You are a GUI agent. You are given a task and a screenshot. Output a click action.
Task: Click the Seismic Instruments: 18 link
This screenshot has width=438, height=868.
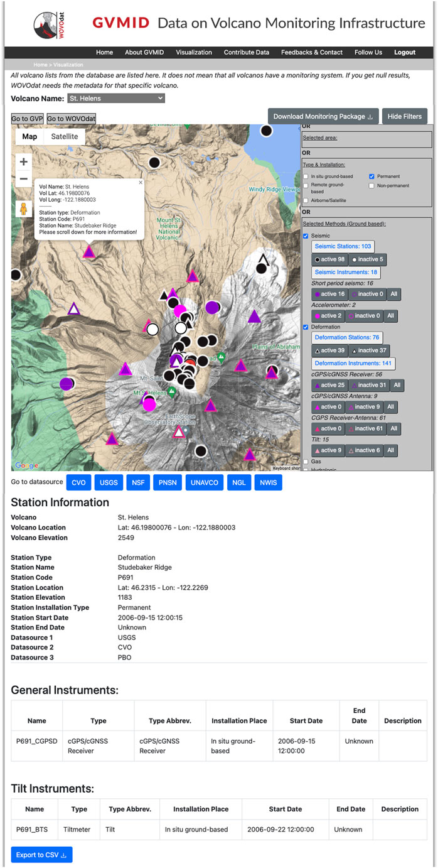346,272
